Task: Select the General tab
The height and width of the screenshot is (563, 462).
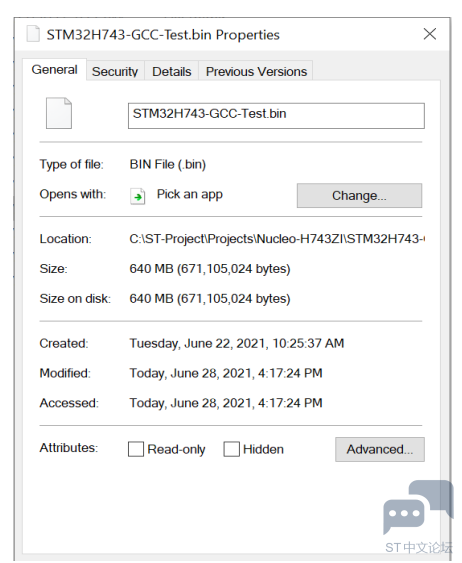Action: click(55, 70)
